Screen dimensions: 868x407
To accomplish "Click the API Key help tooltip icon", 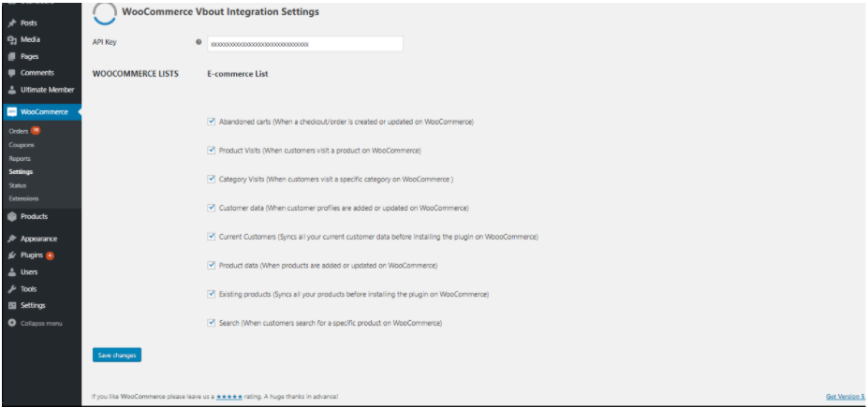I will click(x=199, y=42).
